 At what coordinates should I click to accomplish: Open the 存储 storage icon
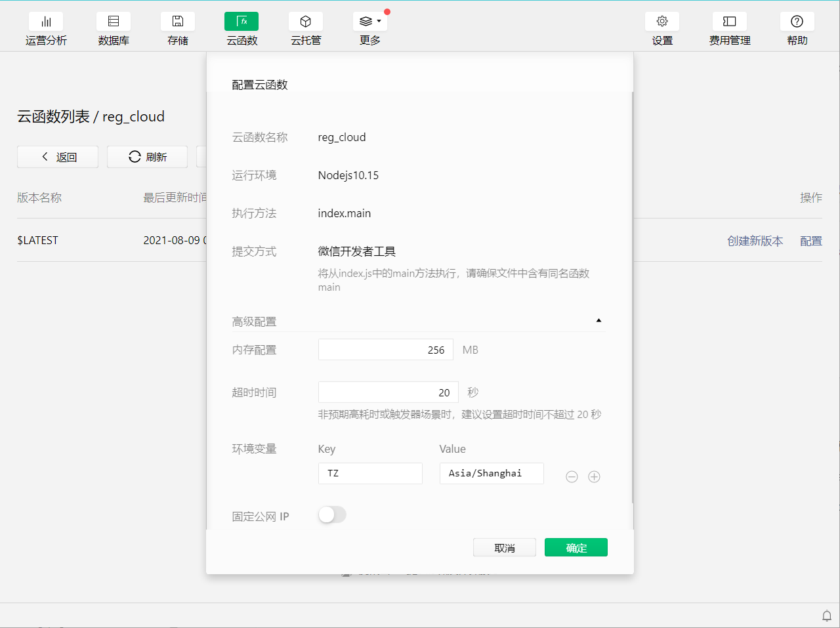point(178,22)
